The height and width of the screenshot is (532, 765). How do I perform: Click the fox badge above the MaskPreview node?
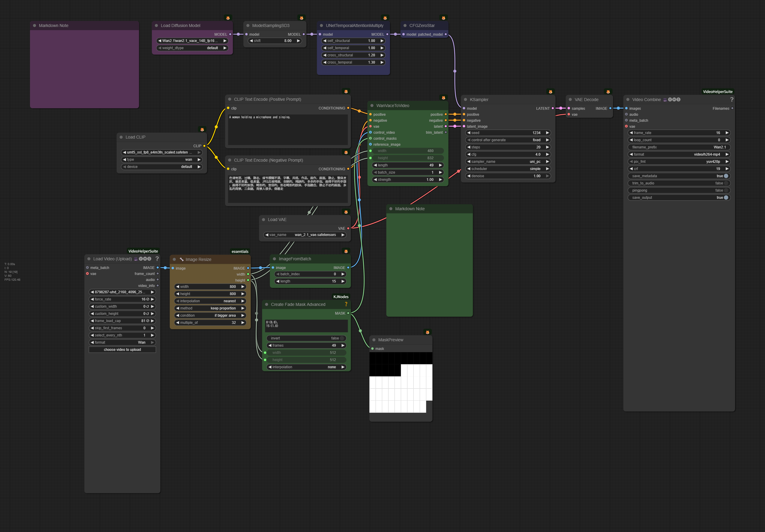tap(427, 332)
